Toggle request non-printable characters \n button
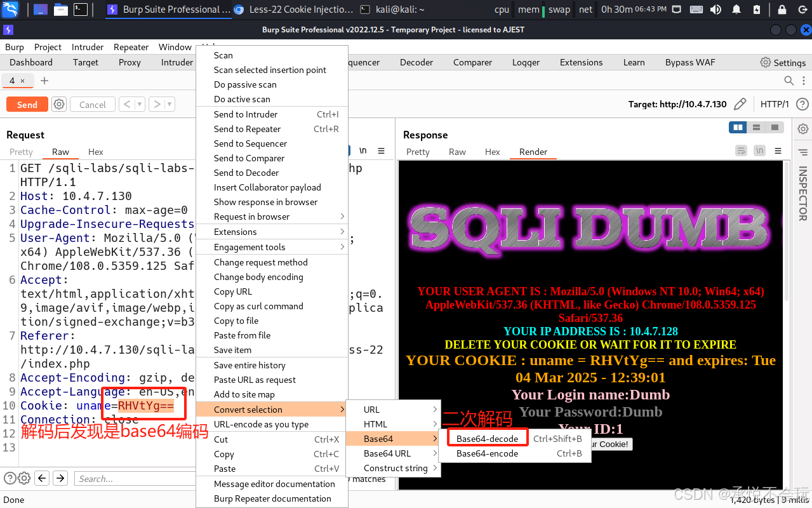The image size is (812, 508). (x=363, y=150)
